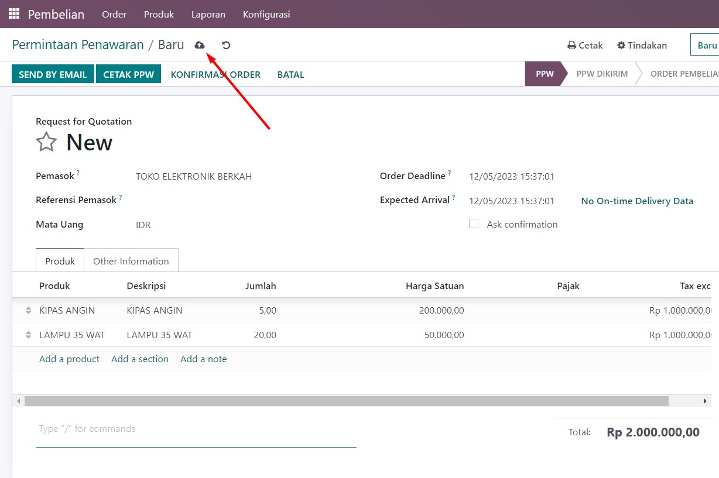Select the ORDER PEMBELIAN status stage
Image resolution: width=719 pixels, height=478 pixels.
(x=683, y=74)
